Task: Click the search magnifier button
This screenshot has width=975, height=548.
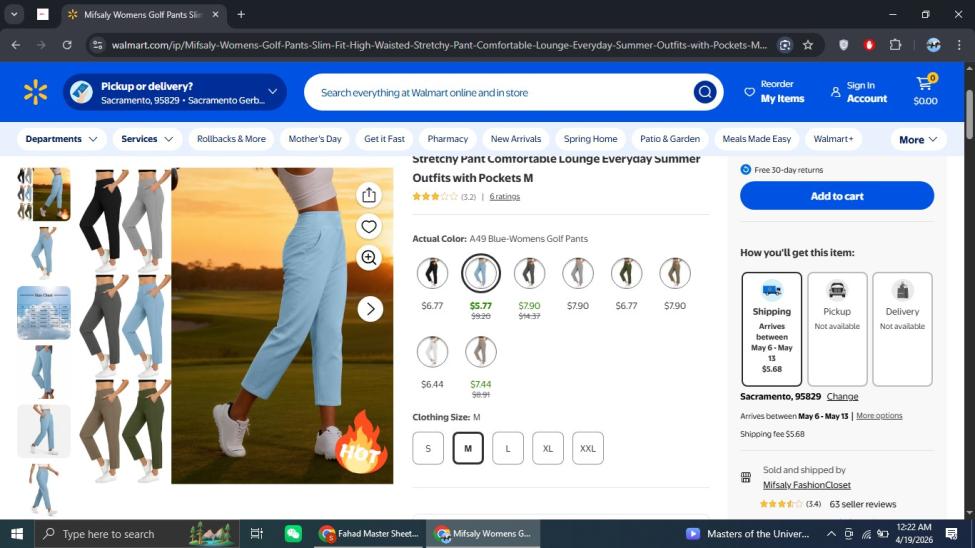Action: coord(705,93)
